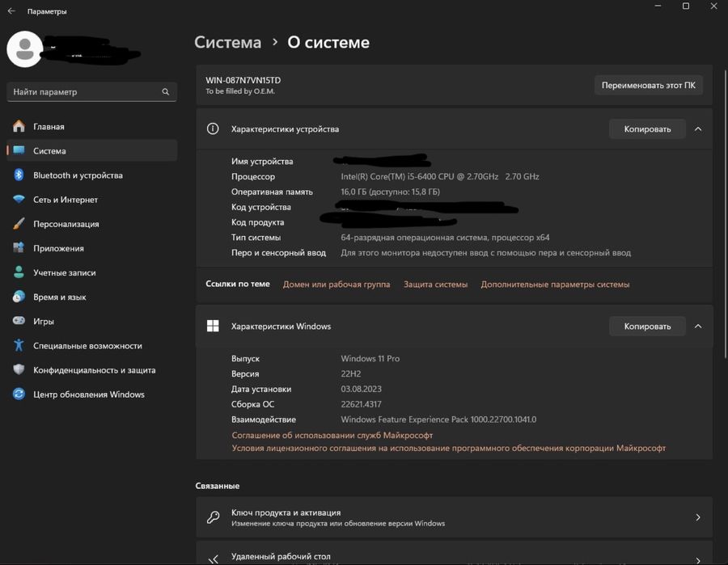The width and height of the screenshot is (728, 565).
Task: Follow Дополнительные параметры системы link
Action: 555,285
